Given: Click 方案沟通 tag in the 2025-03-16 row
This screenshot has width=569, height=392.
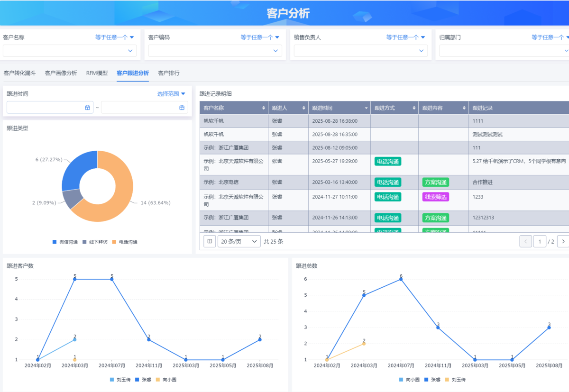Looking at the screenshot, I should [436, 182].
